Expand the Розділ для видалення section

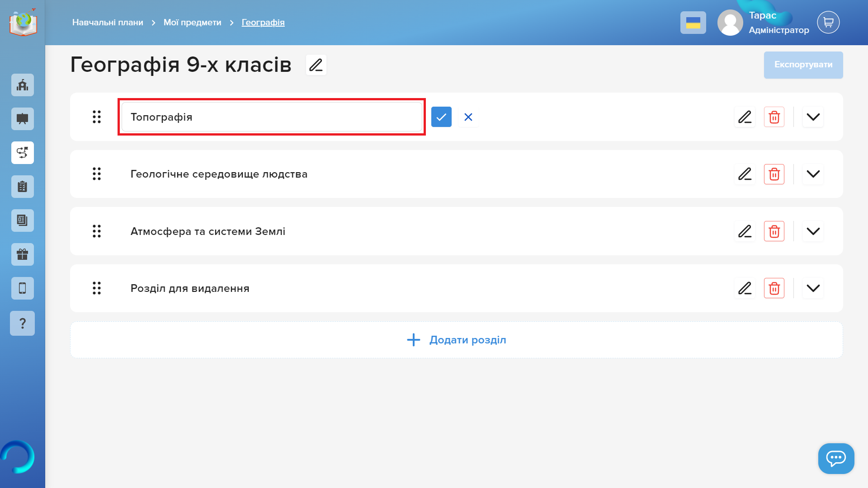(x=813, y=288)
